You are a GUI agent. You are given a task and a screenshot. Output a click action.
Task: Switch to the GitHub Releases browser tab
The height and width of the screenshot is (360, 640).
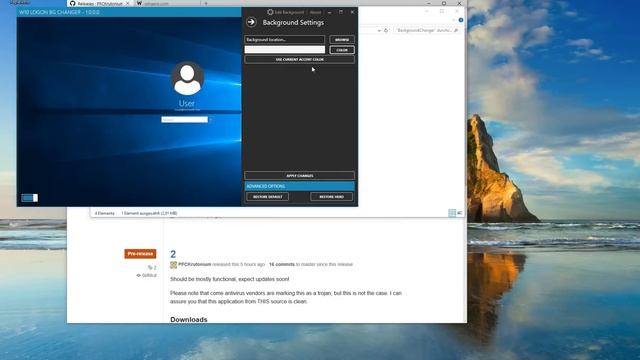pyautogui.click(x=99, y=3)
